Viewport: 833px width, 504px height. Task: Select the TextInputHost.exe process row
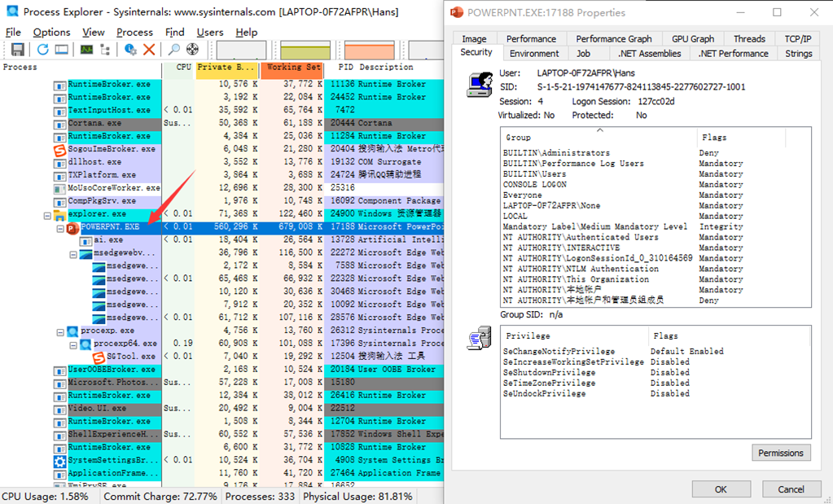coord(222,111)
